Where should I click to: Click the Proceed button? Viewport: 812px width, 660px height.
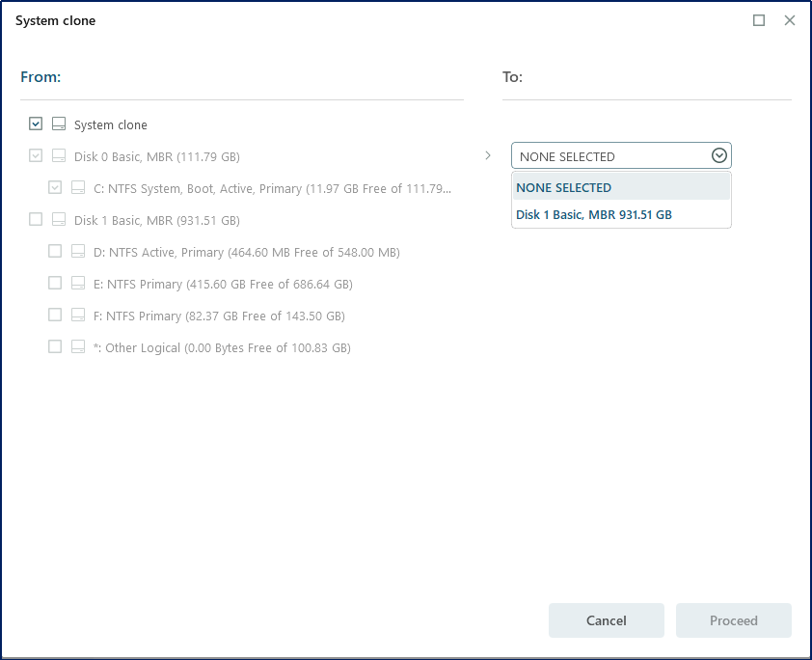733,620
